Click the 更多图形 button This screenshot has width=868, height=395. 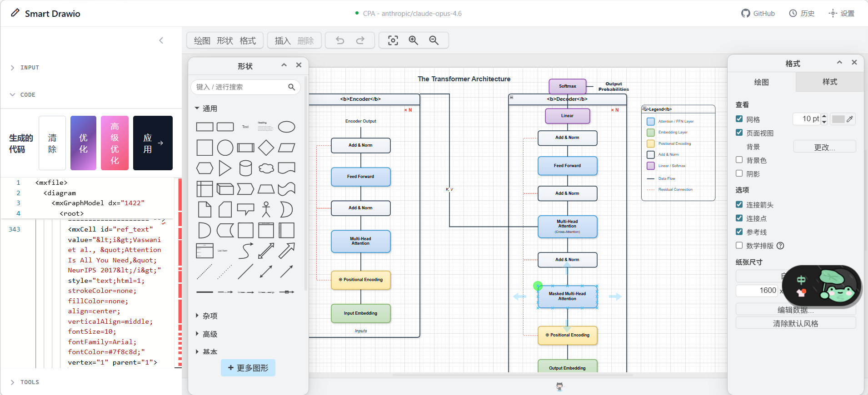248,368
